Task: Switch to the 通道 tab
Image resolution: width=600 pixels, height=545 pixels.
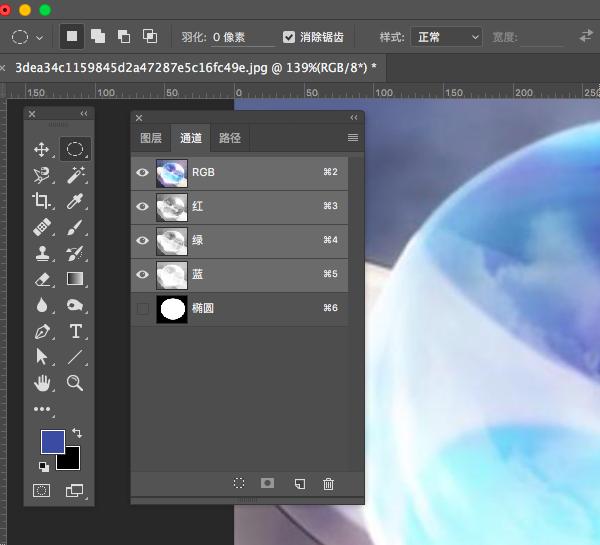Action: click(191, 138)
